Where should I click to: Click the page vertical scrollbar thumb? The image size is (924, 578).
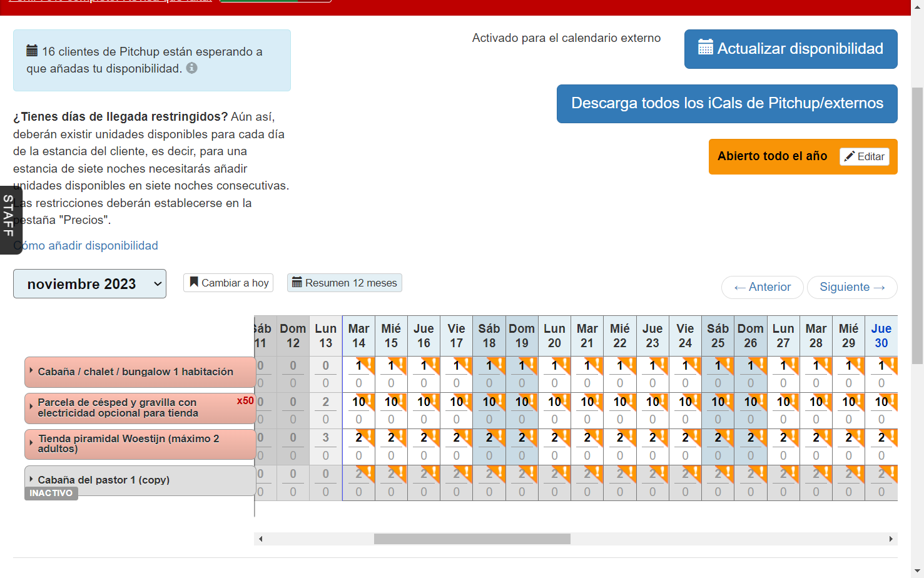pos(918,225)
